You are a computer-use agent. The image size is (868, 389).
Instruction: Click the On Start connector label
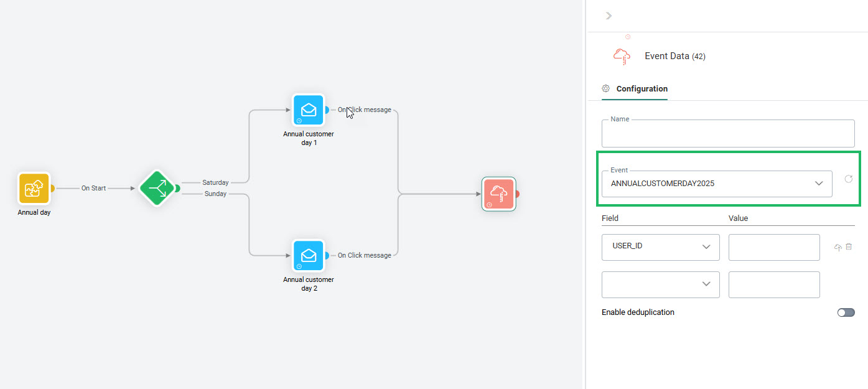pyautogui.click(x=93, y=188)
